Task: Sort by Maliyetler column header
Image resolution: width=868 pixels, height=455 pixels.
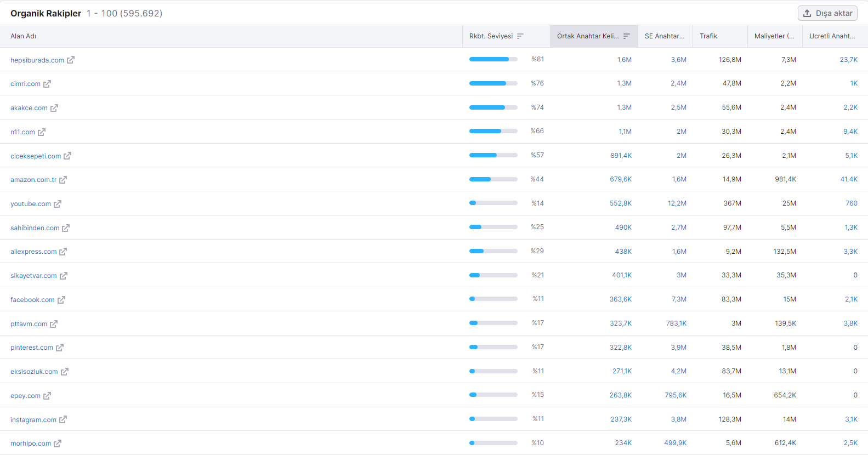Action: (x=774, y=36)
